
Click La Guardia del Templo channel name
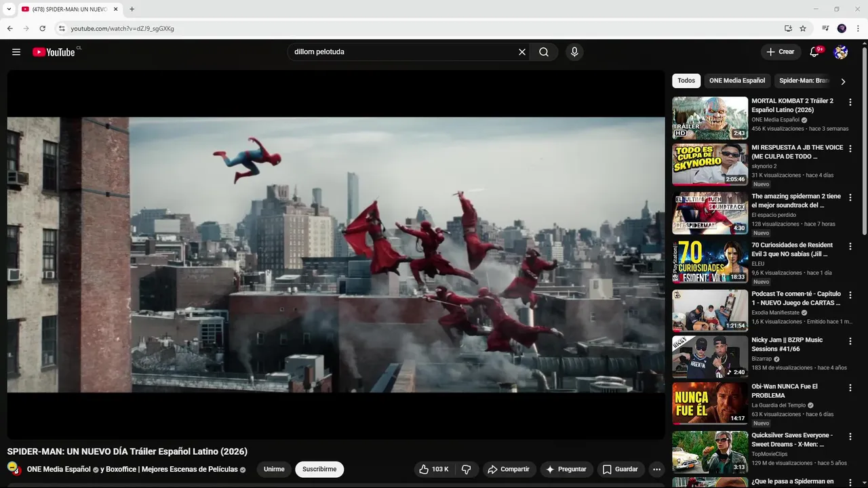point(778,405)
